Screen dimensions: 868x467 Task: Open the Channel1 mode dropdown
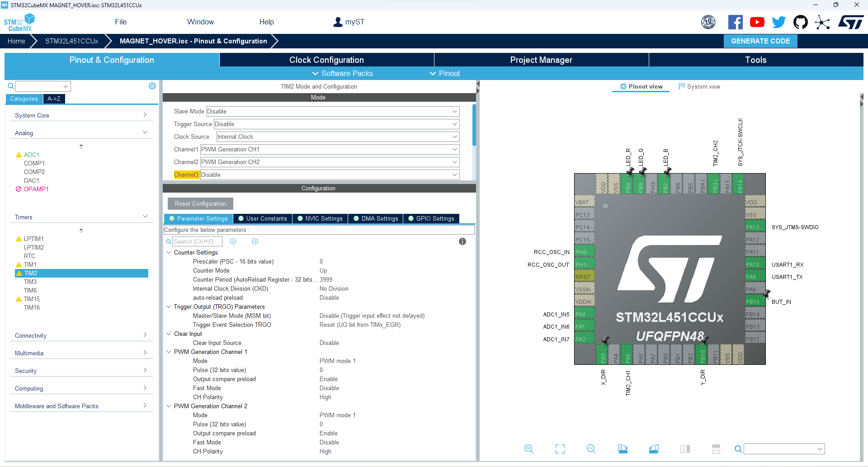pyautogui.click(x=330, y=149)
